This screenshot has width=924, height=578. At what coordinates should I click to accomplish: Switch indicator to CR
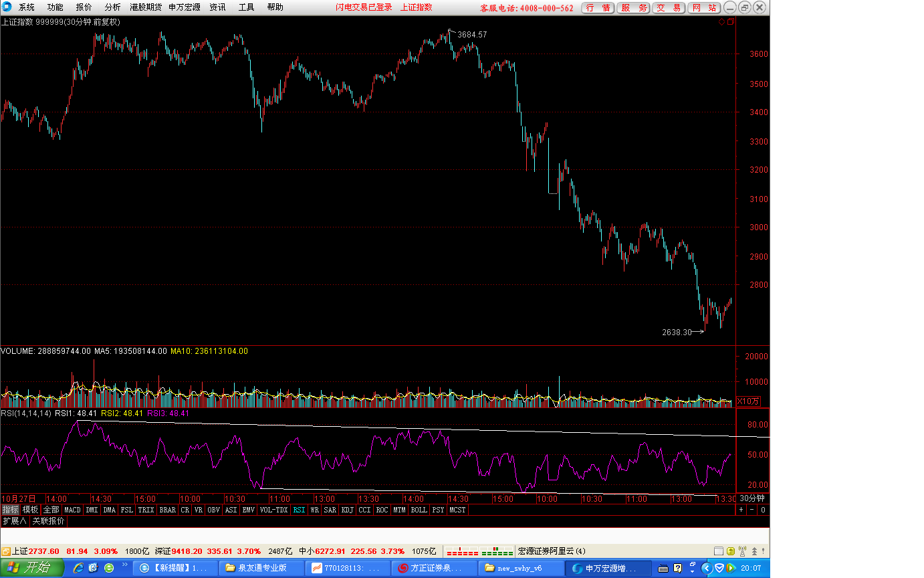(185, 510)
